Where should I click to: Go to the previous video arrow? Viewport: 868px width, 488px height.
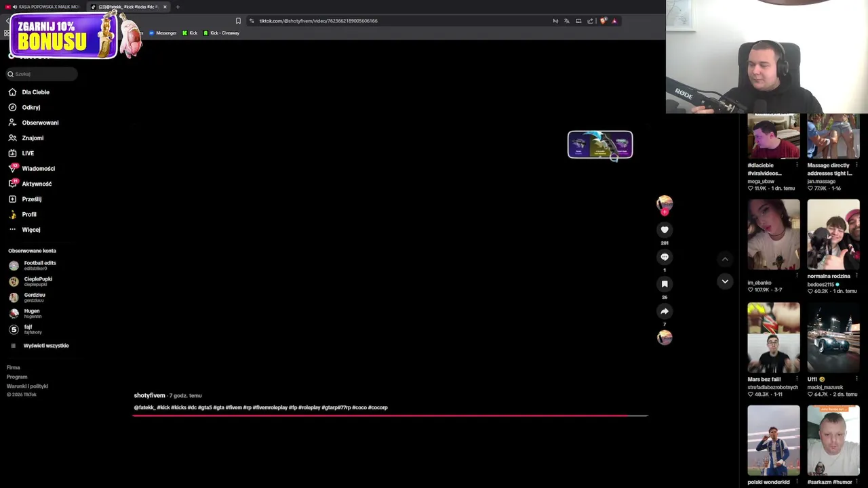click(x=725, y=259)
